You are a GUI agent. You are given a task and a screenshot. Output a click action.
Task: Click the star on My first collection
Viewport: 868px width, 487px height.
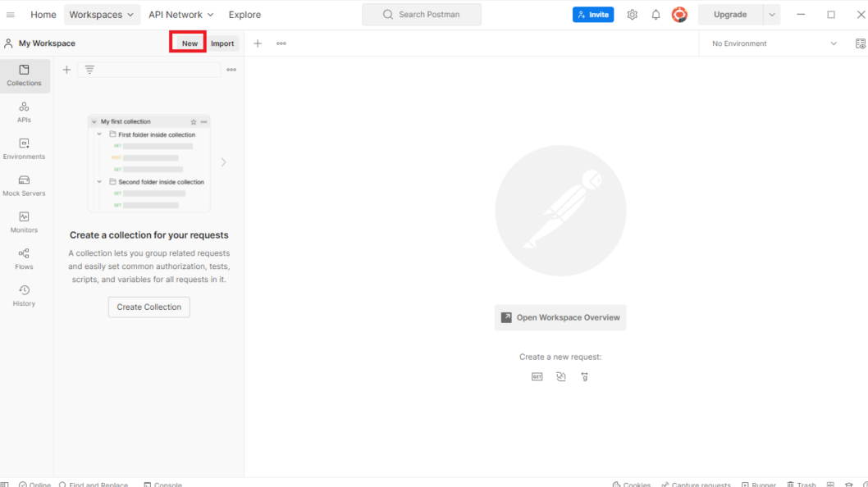point(193,121)
